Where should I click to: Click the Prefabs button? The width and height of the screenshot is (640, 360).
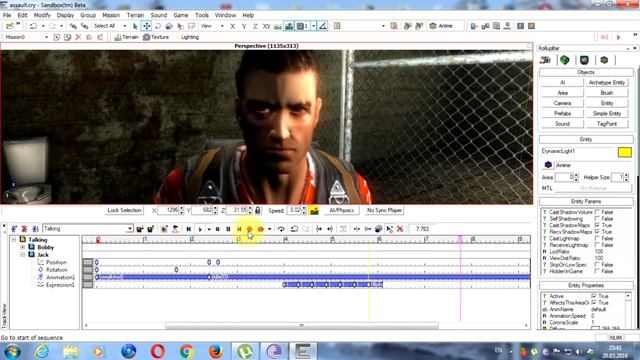pyautogui.click(x=562, y=113)
